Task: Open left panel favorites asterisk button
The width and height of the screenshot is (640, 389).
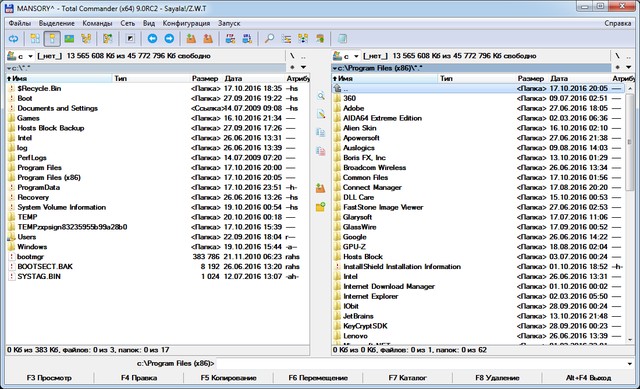Action: pyautogui.click(x=292, y=67)
